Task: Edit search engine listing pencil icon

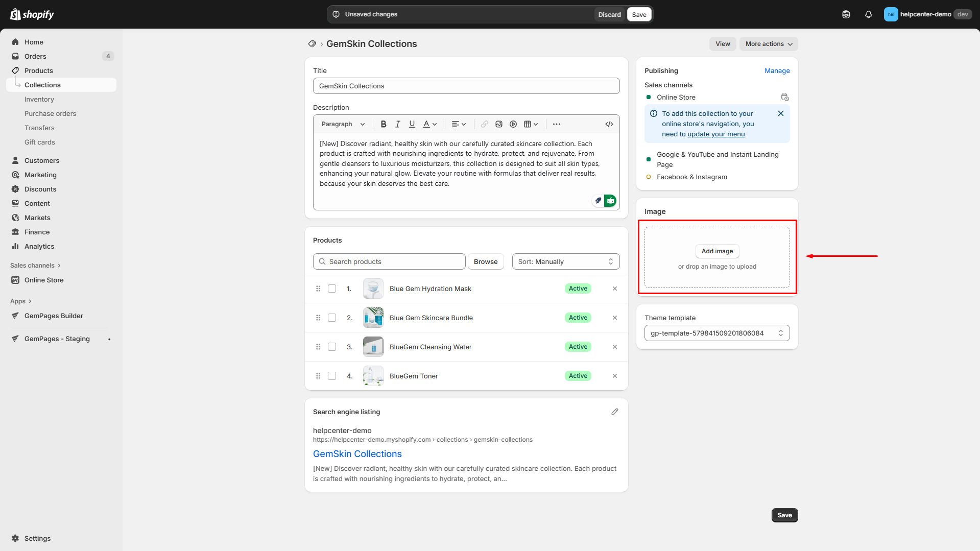Action: (x=615, y=412)
